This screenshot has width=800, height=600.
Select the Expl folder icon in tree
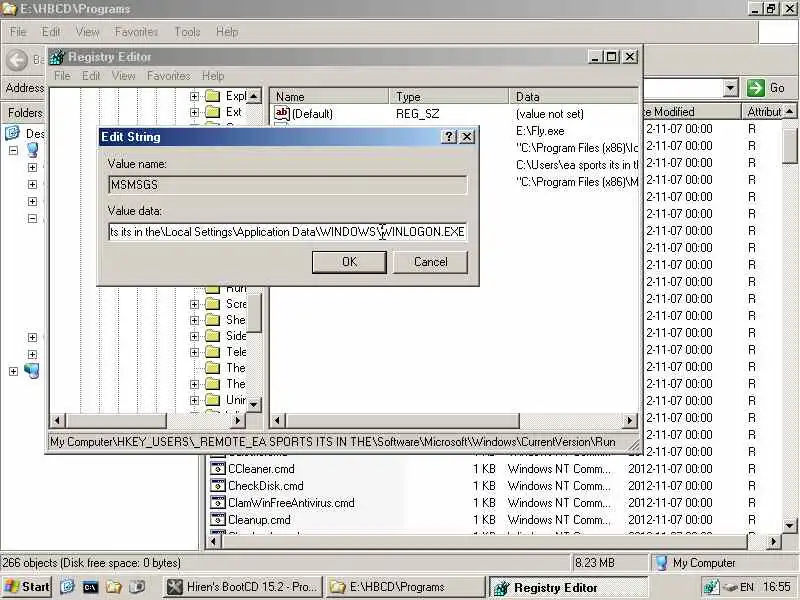point(212,96)
